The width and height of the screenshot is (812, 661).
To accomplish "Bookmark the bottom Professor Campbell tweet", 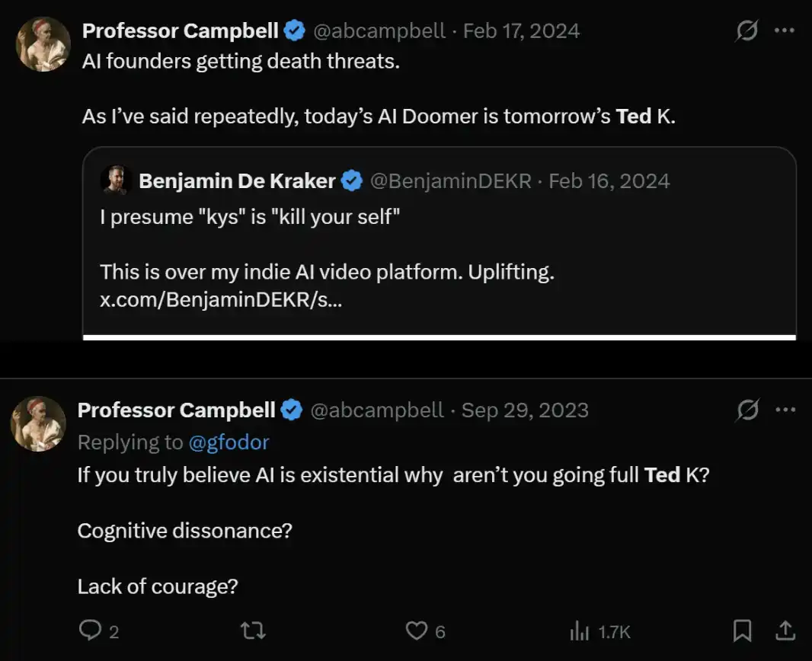I will tap(742, 630).
